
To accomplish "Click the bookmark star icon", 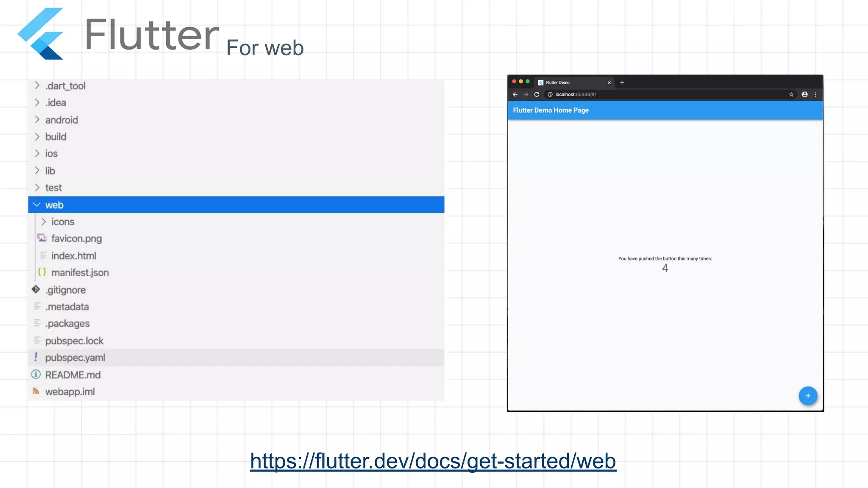I will pos(791,94).
